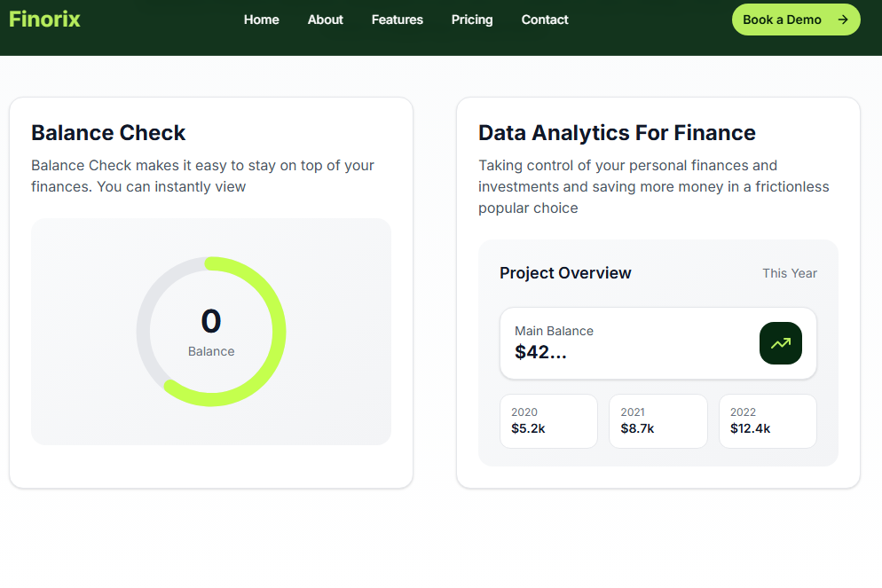Click the Book a Demo button

click(x=795, y=19)
